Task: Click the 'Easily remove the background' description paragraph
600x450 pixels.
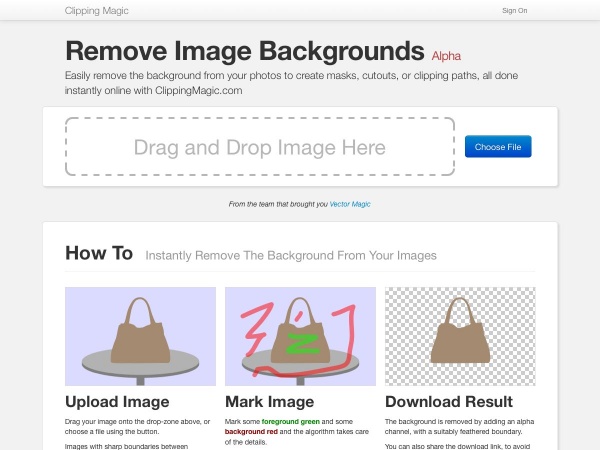Action: point(291,83)
